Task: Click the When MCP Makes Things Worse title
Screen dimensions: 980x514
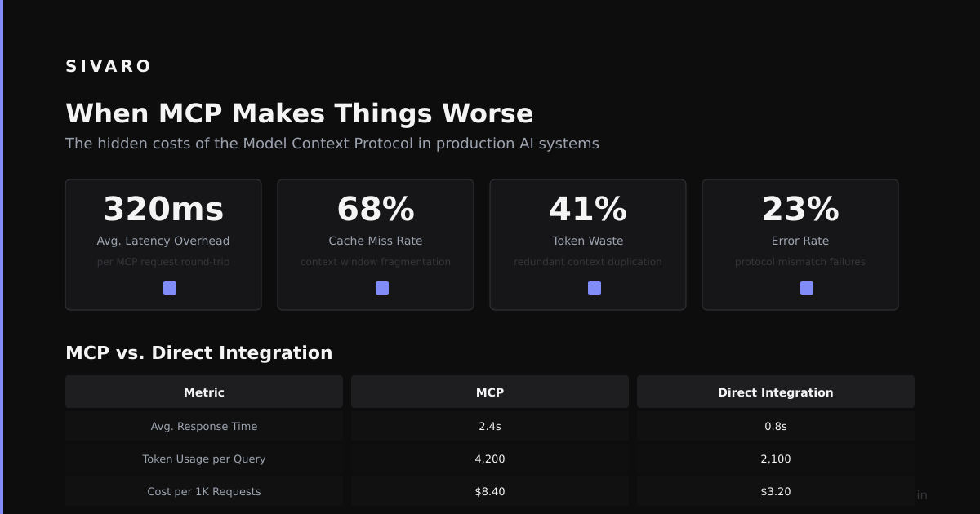Action: click(299, 113)
